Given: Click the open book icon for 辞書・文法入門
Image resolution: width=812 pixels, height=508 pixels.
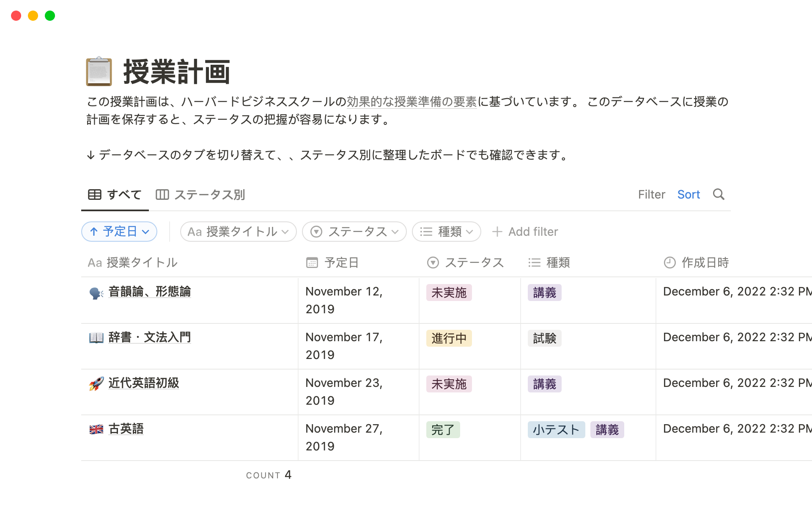Looking at the screenshot, I should [x=96, y=338].
